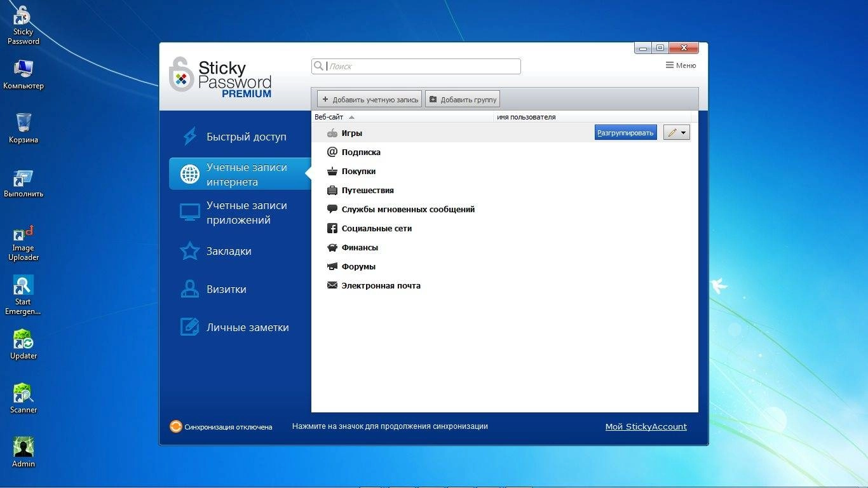
Task: Open the Корзина recycle bin icon
Action: [24, 128]
